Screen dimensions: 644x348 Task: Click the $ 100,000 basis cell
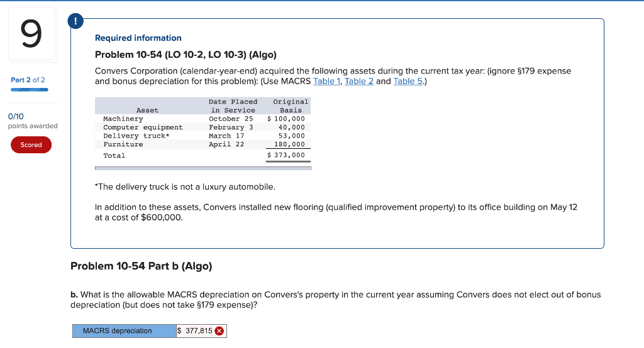tap(286, 119)
